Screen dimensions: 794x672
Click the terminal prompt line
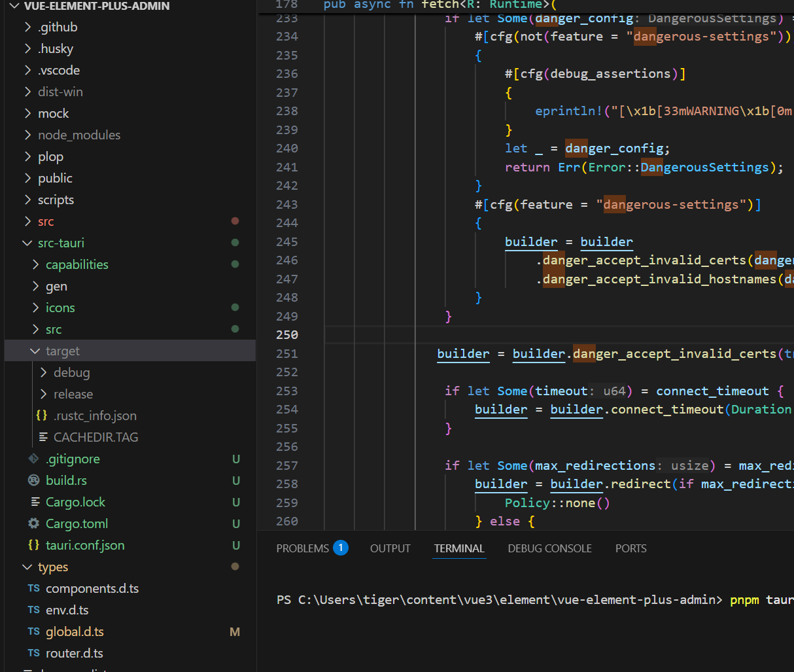pos(535,599)
